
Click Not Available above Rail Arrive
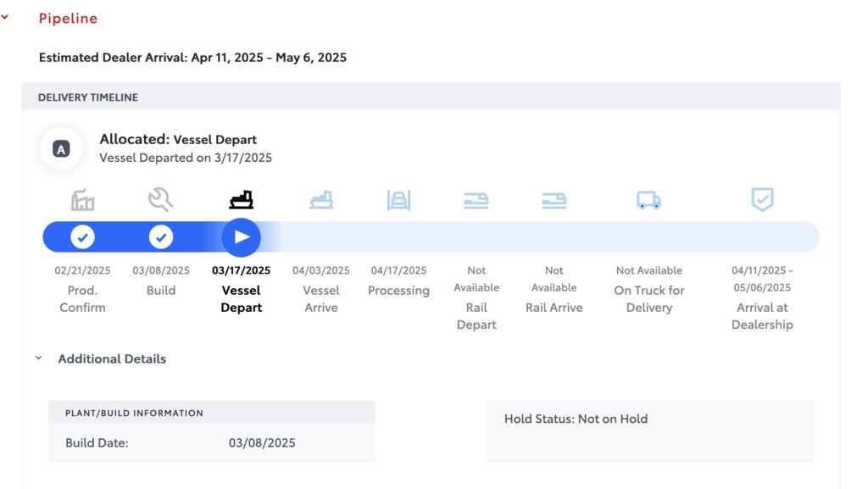(x=554, y=279)
